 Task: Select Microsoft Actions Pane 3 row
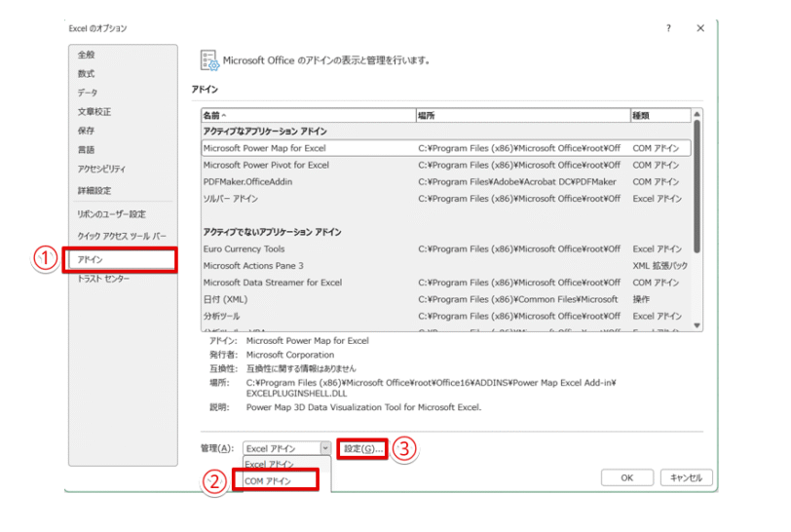(x=445, y=265)
